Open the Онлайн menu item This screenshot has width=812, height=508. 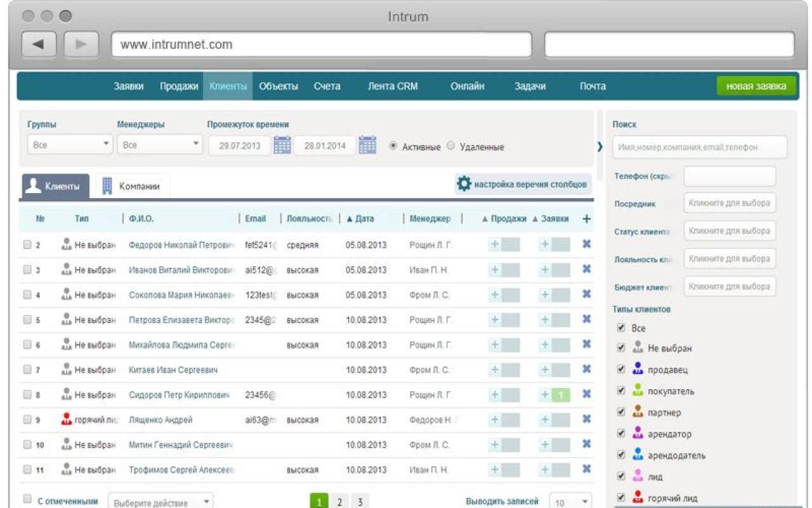(468, 86)
